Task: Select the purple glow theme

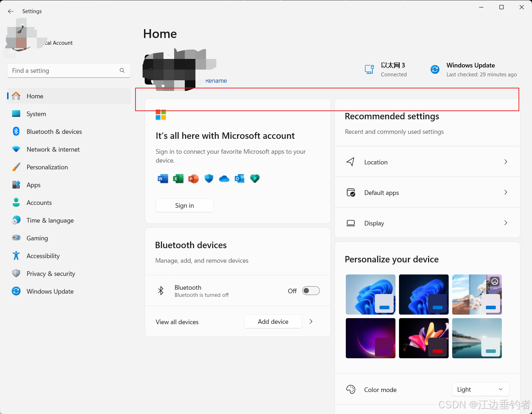Action: [371, 338]
